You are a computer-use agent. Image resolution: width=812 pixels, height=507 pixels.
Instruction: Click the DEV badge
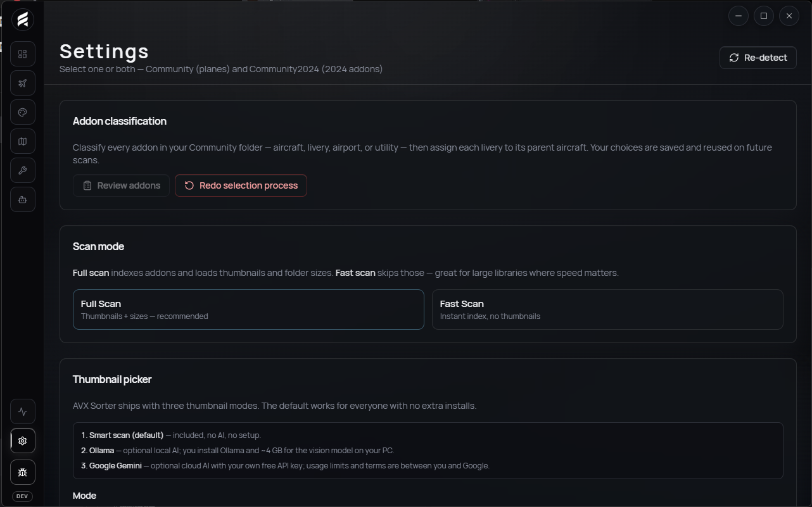point(22,496)
